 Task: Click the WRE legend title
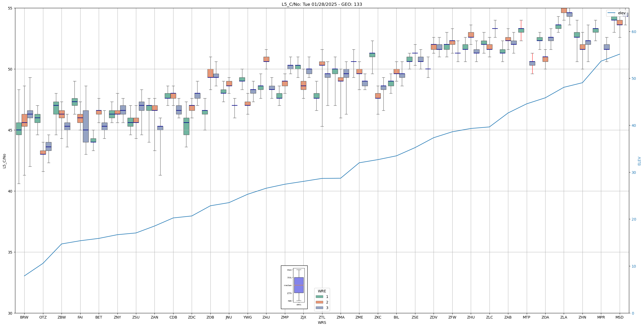pyautogui.click(x=322, y=291)
